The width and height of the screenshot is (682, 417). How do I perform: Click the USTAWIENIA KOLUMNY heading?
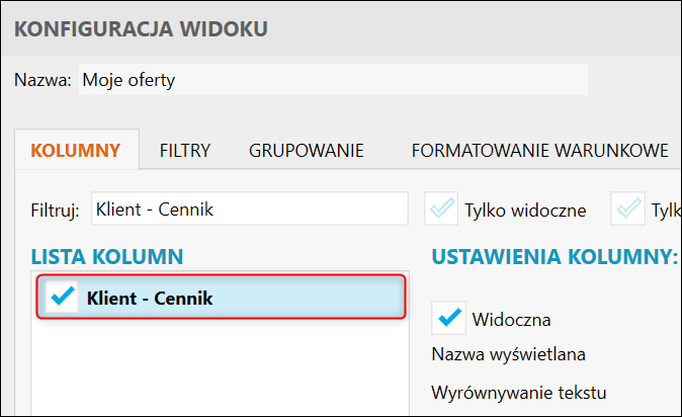click(554, 256)
